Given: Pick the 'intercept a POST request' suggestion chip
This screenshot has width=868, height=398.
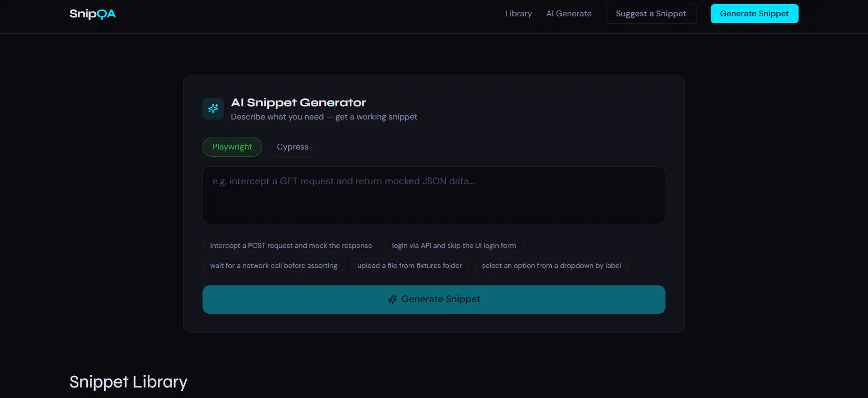Looking at the screenshot, I should point(291,246).
